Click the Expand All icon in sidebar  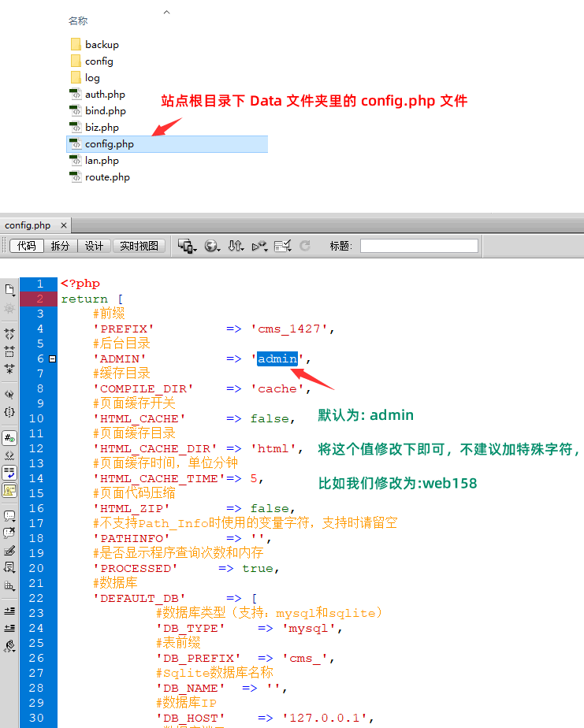[x=9, y=368]
